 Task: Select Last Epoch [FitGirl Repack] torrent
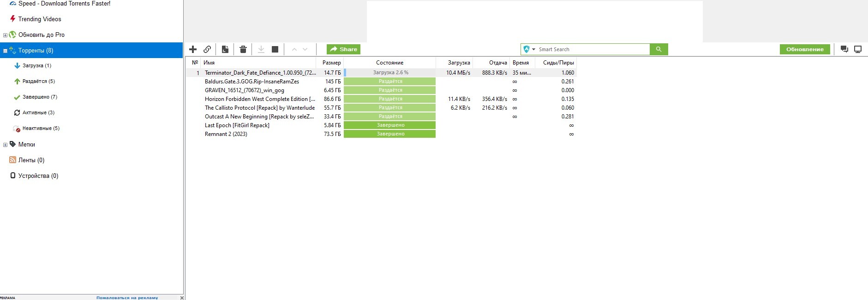[x=237, y=125]
